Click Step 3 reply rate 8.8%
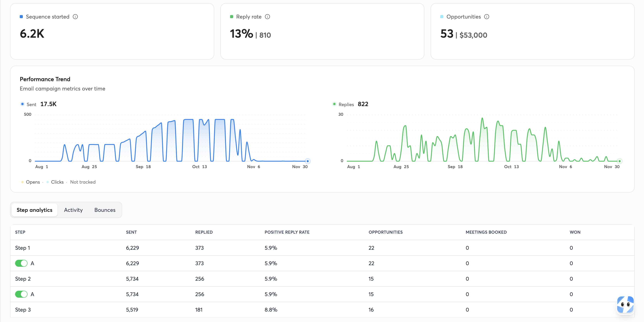The height and width of the screenshot is (322, 644). point(271,310)
